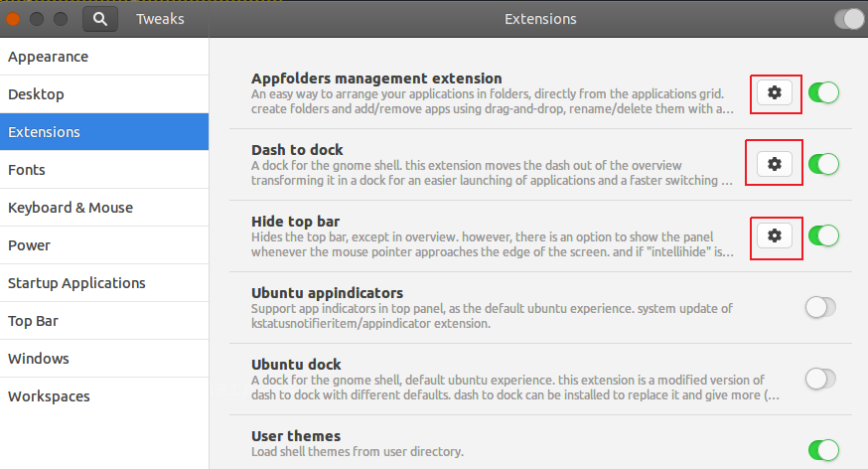Disable the Dash to dock switch
This screenshot has width=868, height=469.
823,164
